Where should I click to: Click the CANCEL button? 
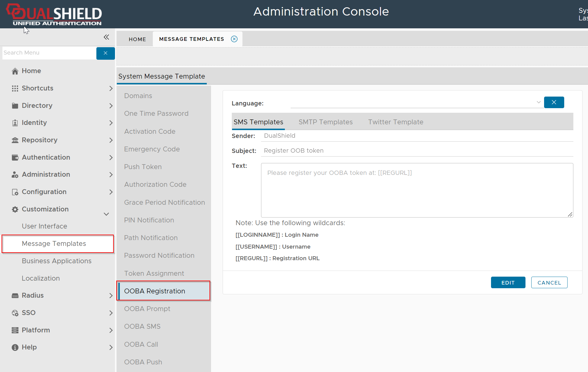click(x=549, y=282)
